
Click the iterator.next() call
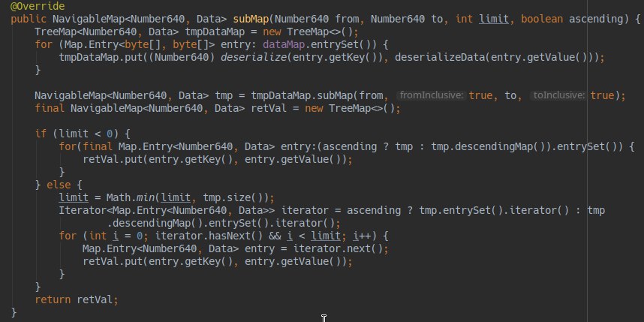(x=338, y=248)
